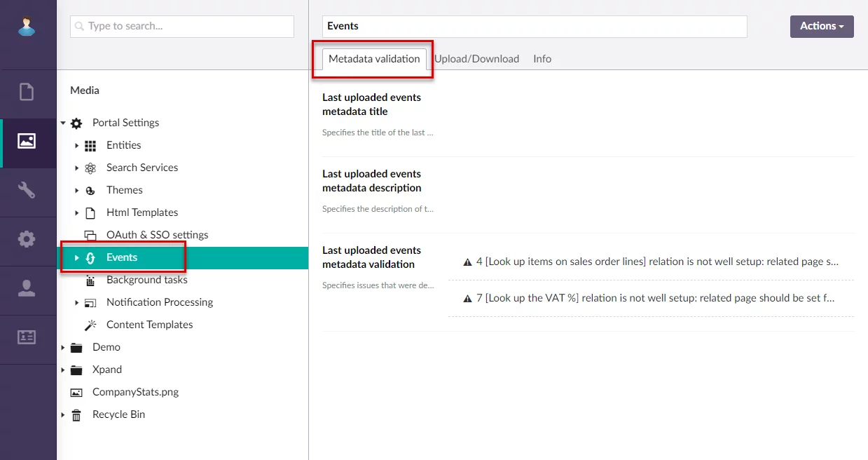Click the Events name input field

[x=534, y=27]
